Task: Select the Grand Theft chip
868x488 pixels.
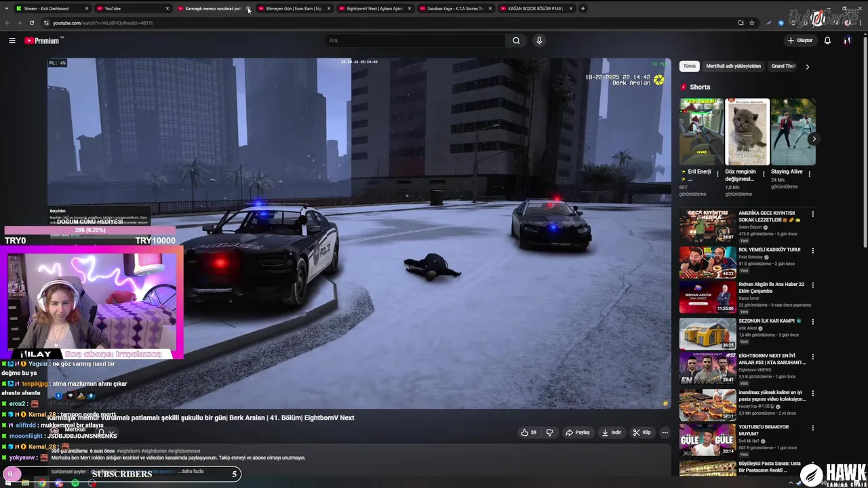Action: click(783, 66)
